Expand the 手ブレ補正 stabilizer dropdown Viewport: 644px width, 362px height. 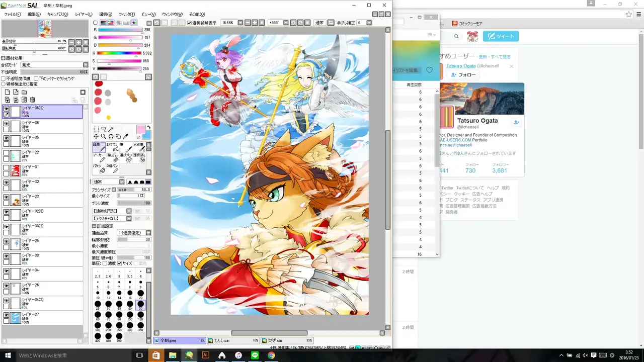pyautogui.click(x=369, y=23)
